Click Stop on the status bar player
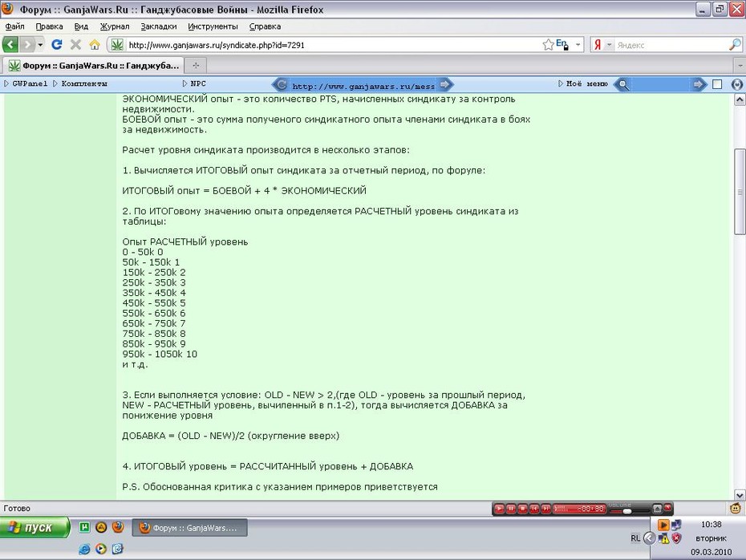This screenshot has height=560, width=746. click(522, 509)
